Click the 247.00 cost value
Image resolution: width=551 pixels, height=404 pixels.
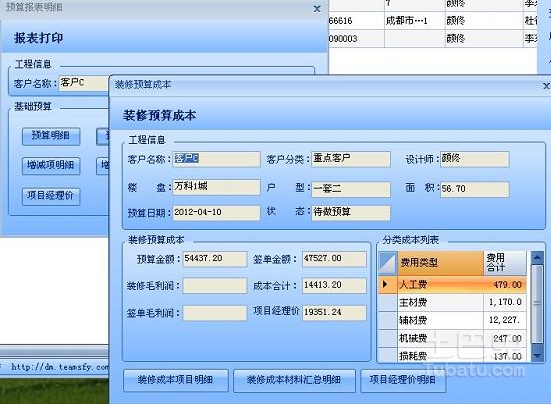coord(507,339)
